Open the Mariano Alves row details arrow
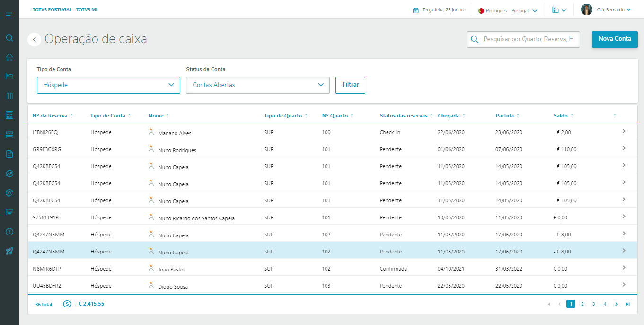 point(624,131)
